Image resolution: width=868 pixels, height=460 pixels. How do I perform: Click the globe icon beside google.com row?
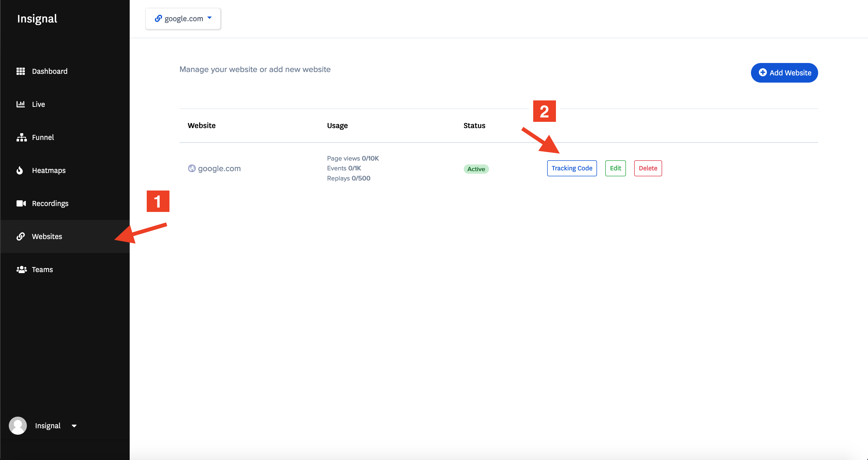click(192, 168)
